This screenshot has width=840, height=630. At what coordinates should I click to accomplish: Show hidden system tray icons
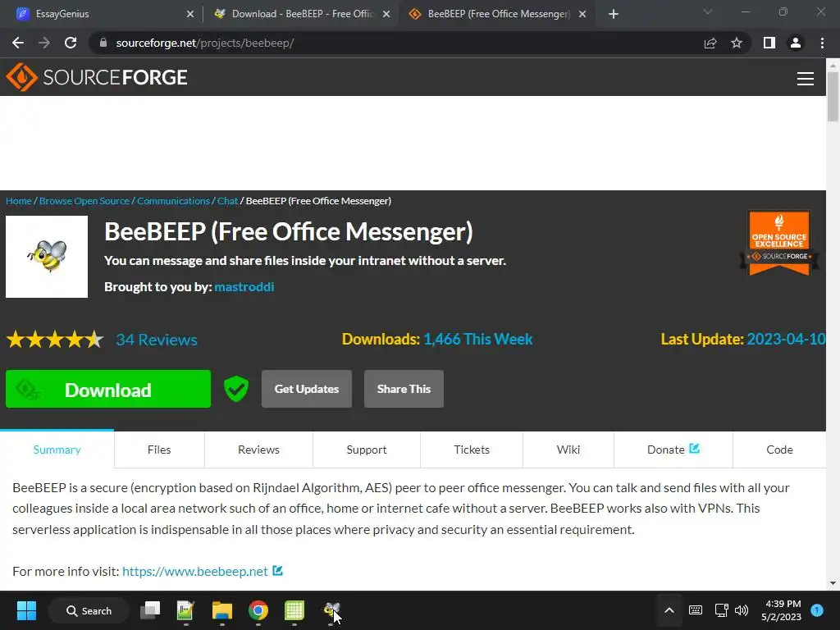pos(669,610)
